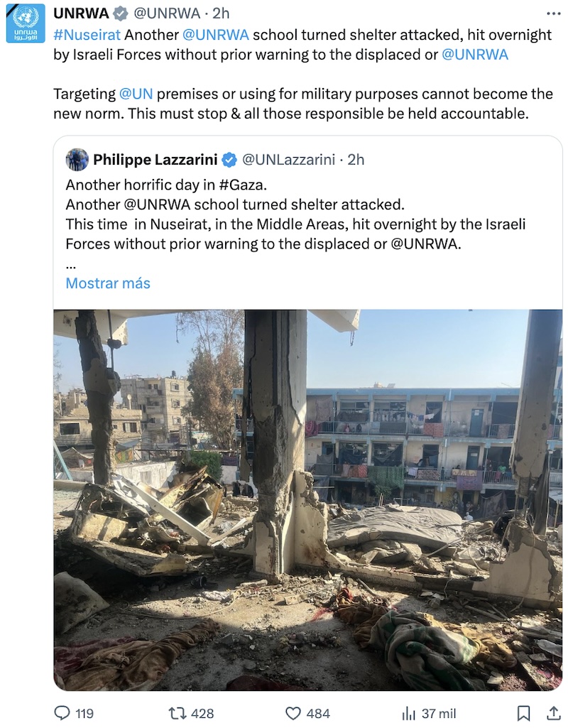Repost this tweet using retweet icon
The height and width of the screenshot is (728, 568).
click(x=177, y=713)
